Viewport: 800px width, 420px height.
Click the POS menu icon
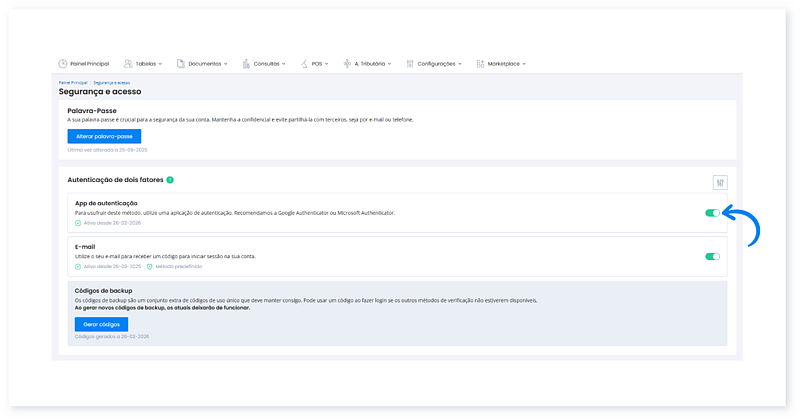point(304,63)
